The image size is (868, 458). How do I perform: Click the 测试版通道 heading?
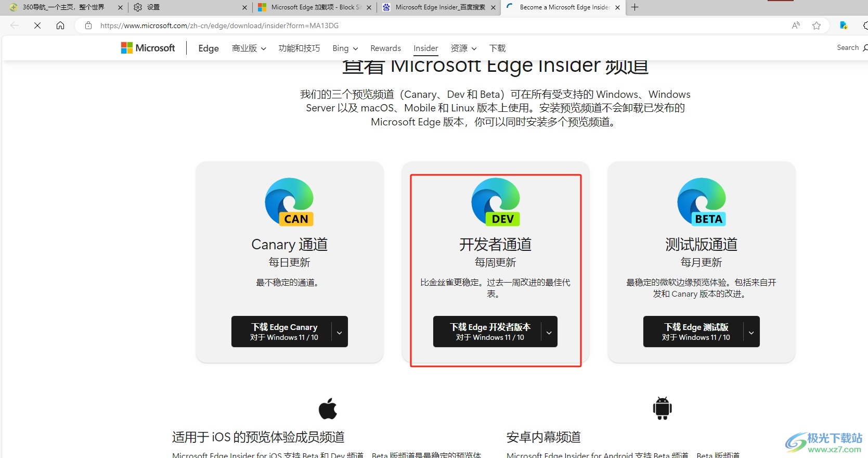(x=702, y=244)
